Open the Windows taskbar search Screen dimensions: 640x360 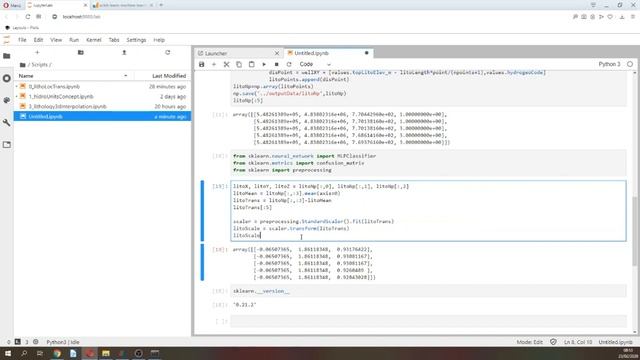click(x=24, y=353)
